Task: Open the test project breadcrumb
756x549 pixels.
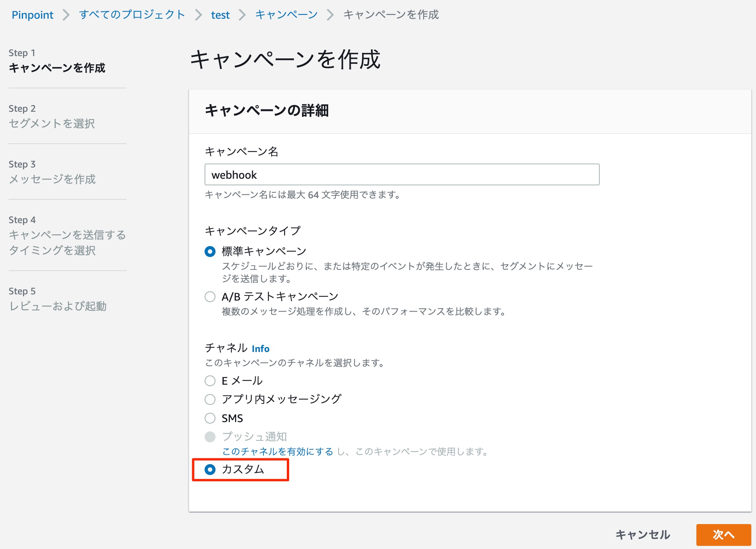Action: click(220, 15)
